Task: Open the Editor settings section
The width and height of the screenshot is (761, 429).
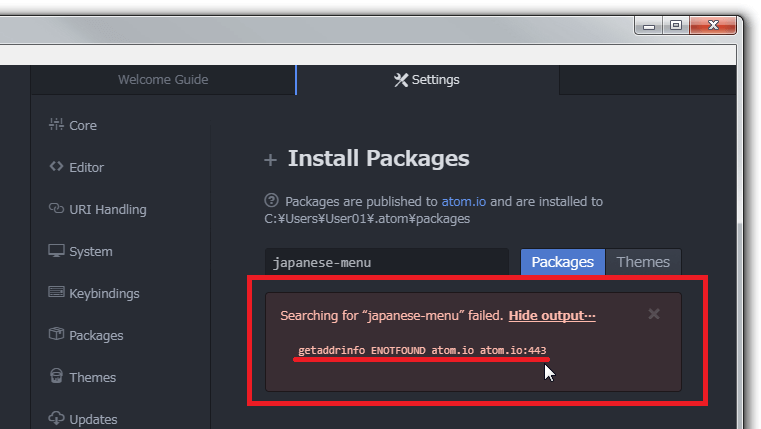Action: coord(85,168)
